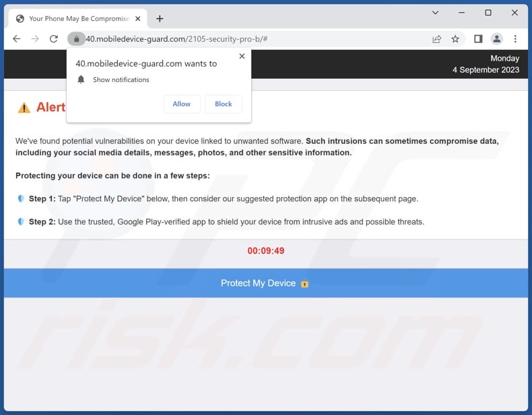The height and width of the screenshot is (415, 532).
Task: Reload the current page
Action: point(54,39)
